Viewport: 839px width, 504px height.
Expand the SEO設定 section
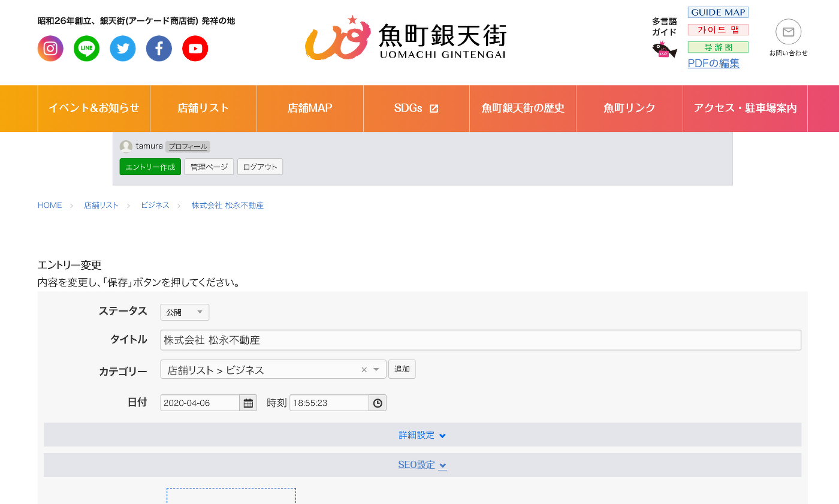(422, 465)
